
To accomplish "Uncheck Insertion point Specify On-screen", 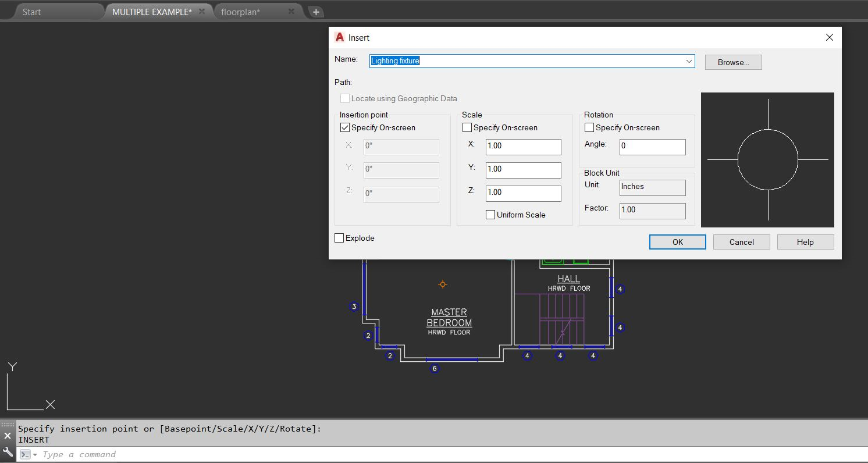I will pyautogui.click(x=345, y=128).
